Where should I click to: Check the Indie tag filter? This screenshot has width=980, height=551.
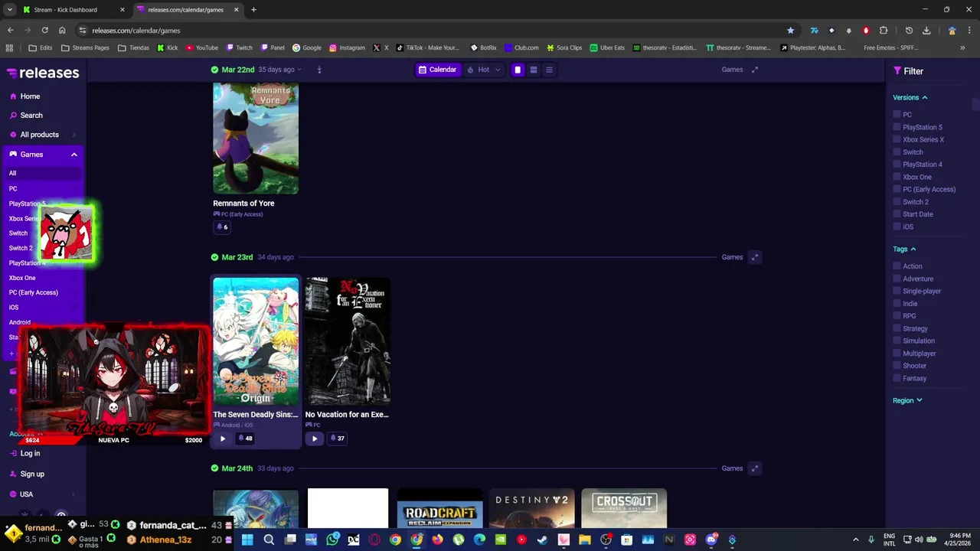pyautogui.click(x=897, y=304)
